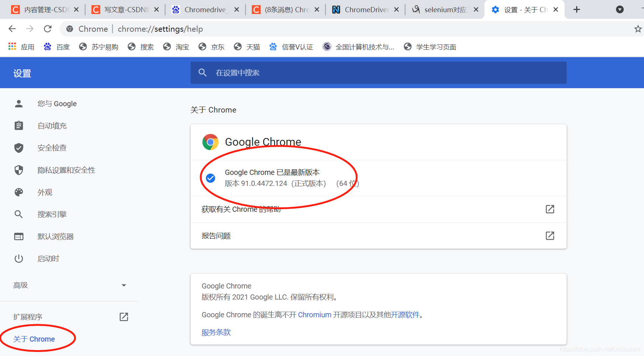This screenshot has height=356, width=644.
Task: Open the 淘宝 bookmark
Action: tap(176, 47)
